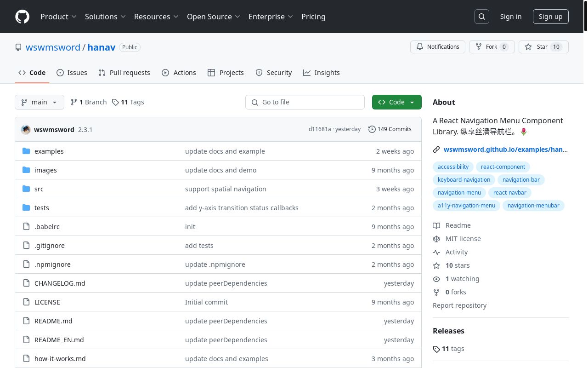Image resolution: width=588 pixels, height=368 pixels.
Task: Click the commit history clock icon
Action: click(372, 129)
